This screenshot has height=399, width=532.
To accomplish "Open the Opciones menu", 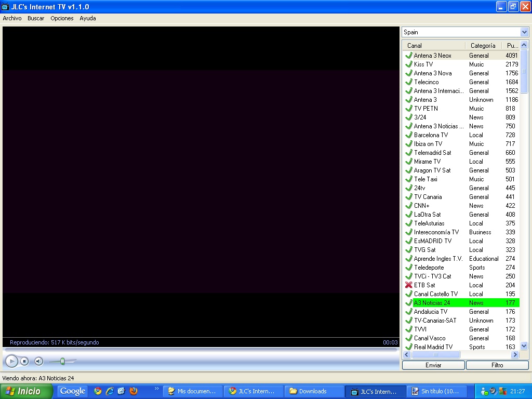I will (62, 18).
